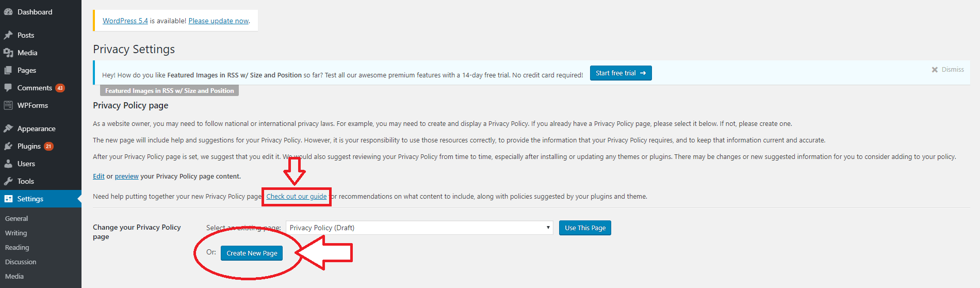This screenshot has width=980, height=288.
Task: Click the Media library icon
Action: tap(8, 53)
